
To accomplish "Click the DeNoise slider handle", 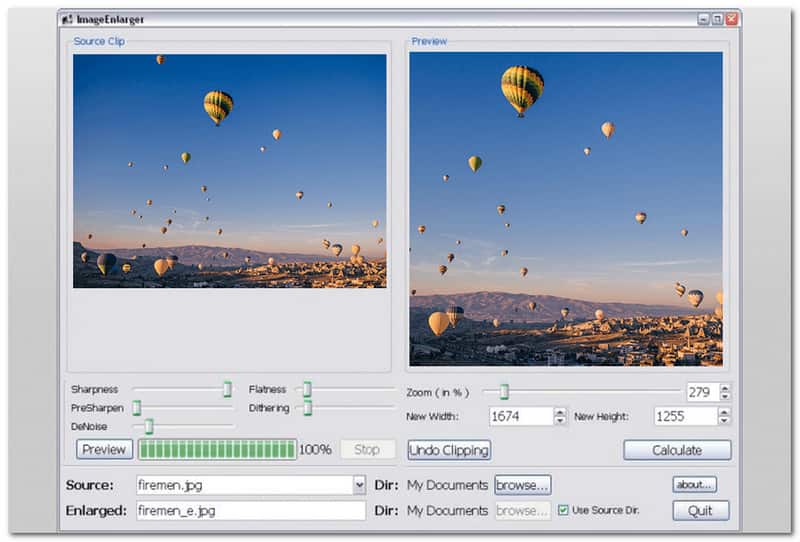I will pos(149,426).
